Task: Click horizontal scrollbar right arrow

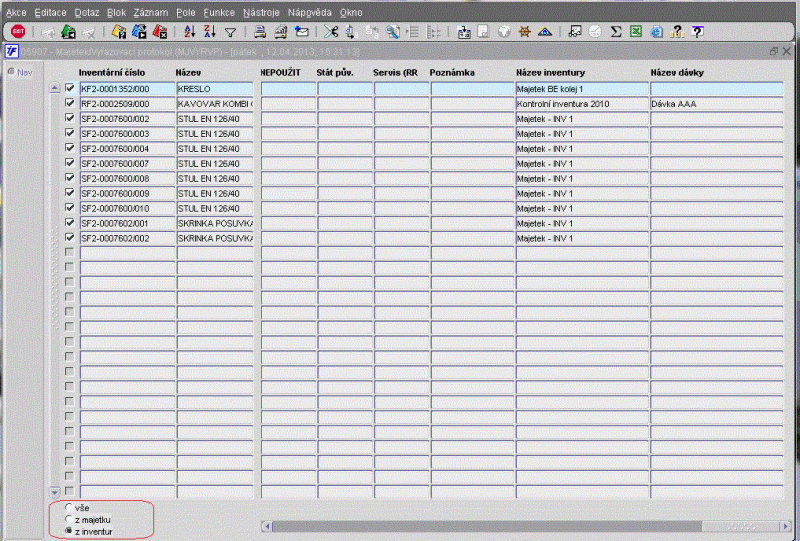Action: tap(786, 526)
